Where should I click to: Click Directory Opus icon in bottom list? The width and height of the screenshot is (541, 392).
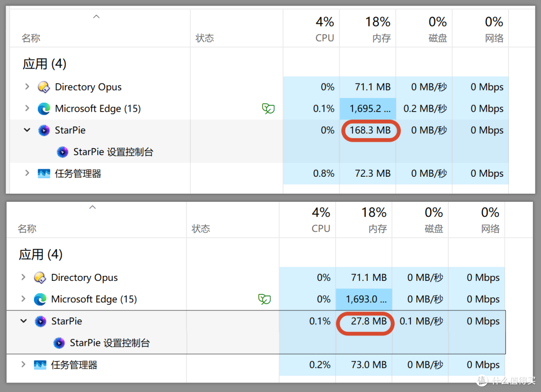(40, 277)
